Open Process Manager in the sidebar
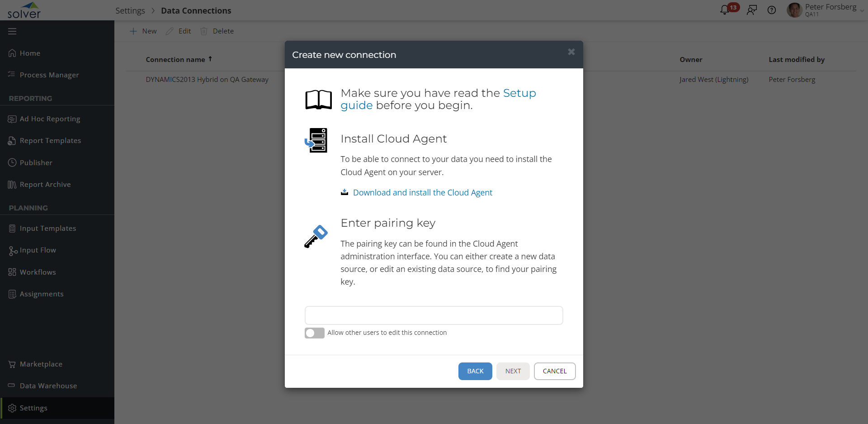Screen dimensions: 868x424 coord(49,75)
